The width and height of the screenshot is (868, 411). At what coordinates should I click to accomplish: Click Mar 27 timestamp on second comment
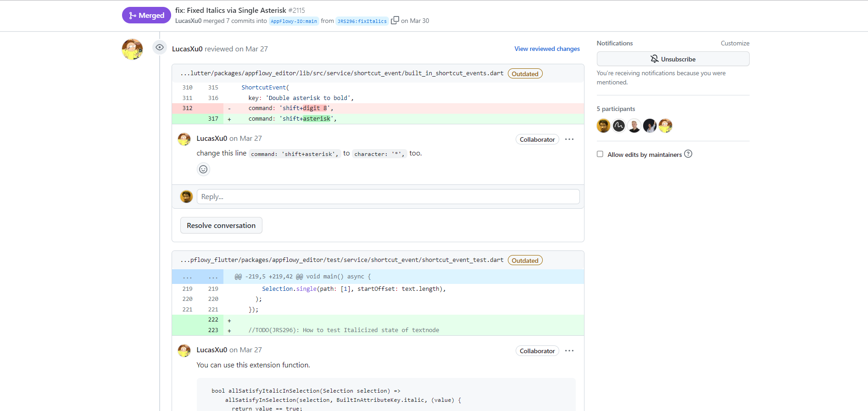[250, 350]
